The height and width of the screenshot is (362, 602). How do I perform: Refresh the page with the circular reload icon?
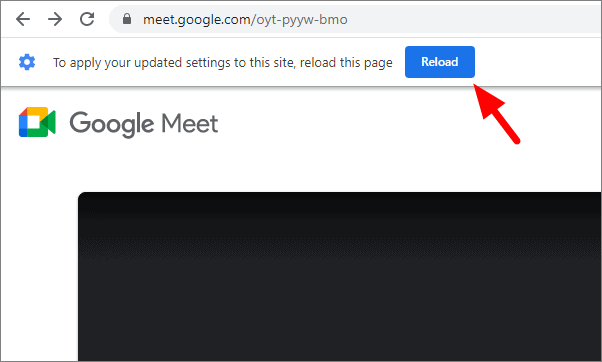[87, 19]
